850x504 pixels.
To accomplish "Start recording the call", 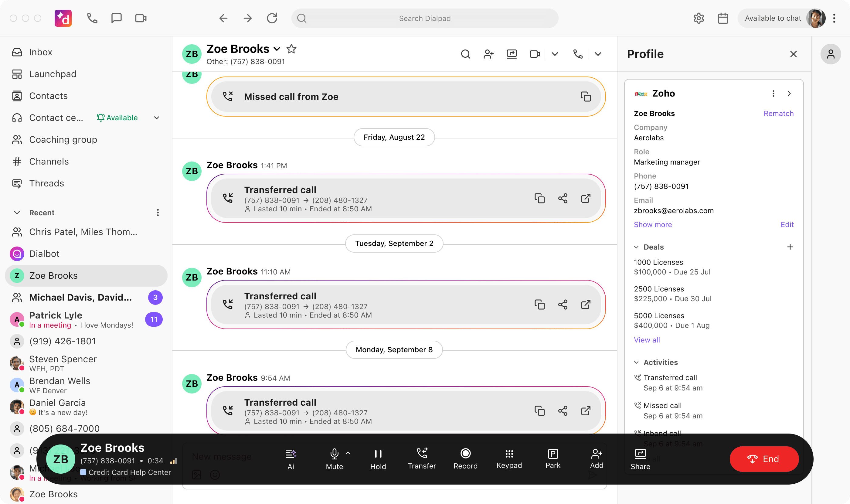I will pos(466,458).
